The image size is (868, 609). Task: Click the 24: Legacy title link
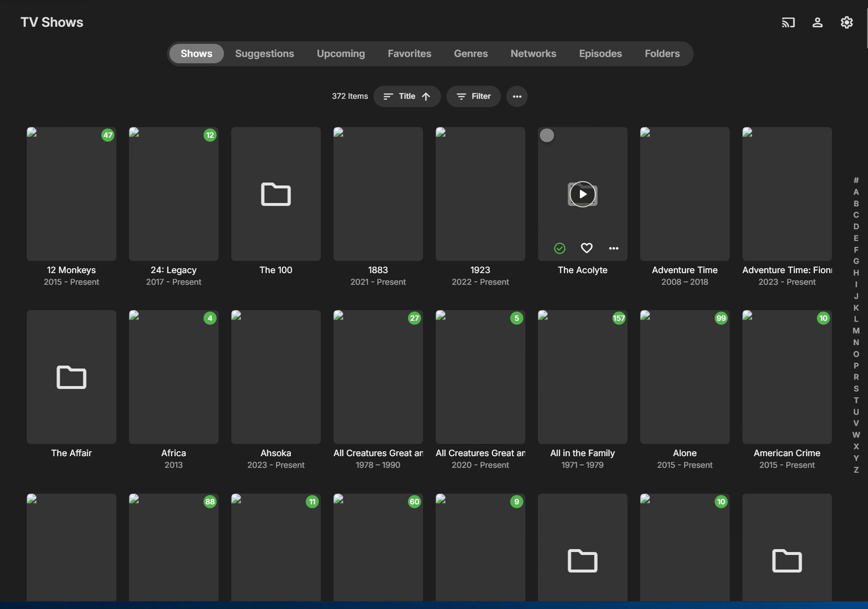click(174, 270)
